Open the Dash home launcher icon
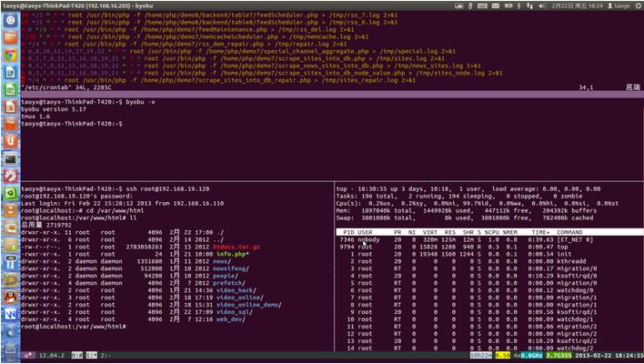The width and height of the screenshot is (644, 364). tap(10, 20)
